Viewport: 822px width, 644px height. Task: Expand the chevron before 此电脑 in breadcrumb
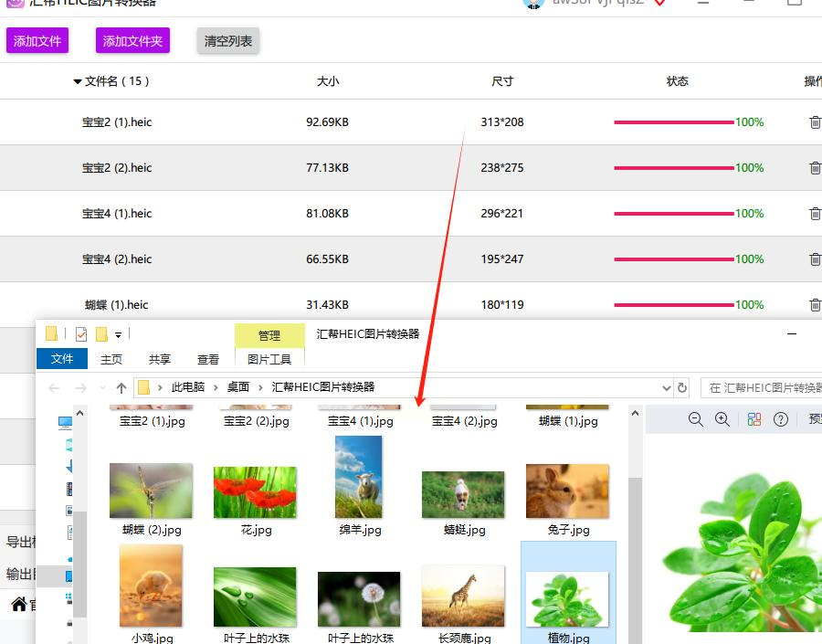click(x=160, y=388)
